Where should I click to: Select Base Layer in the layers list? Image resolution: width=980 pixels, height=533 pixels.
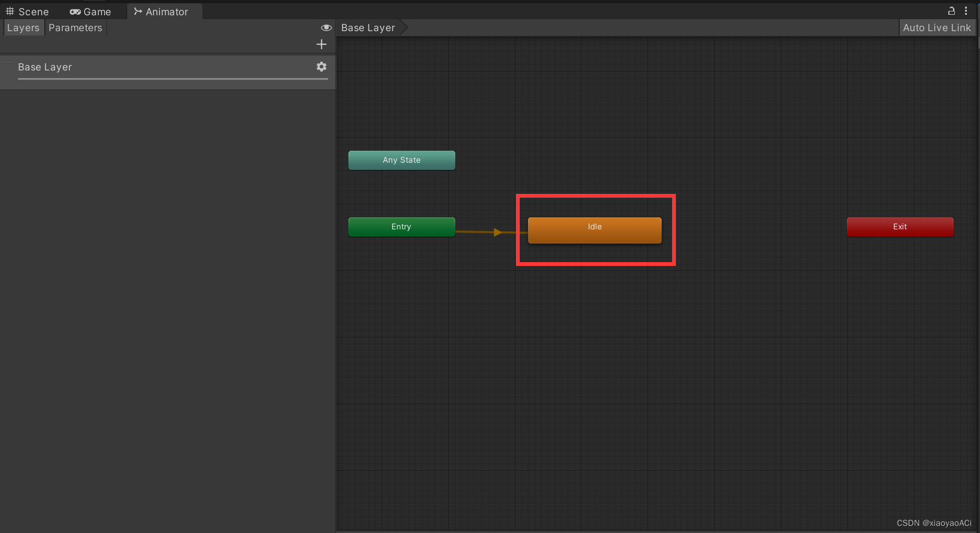tap(168, 72)
